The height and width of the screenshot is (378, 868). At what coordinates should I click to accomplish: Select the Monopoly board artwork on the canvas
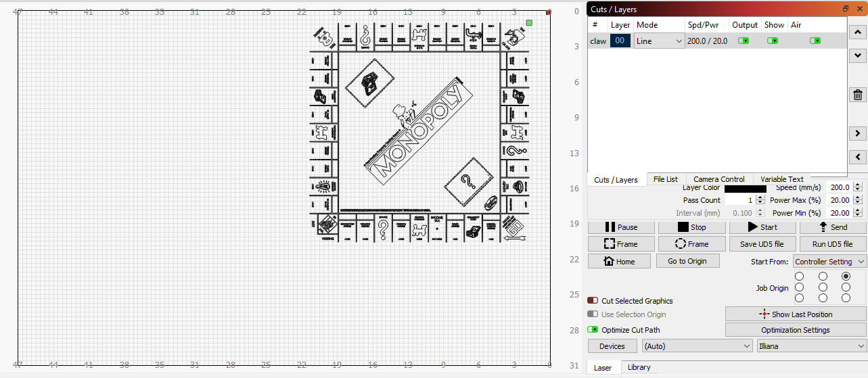419,133
